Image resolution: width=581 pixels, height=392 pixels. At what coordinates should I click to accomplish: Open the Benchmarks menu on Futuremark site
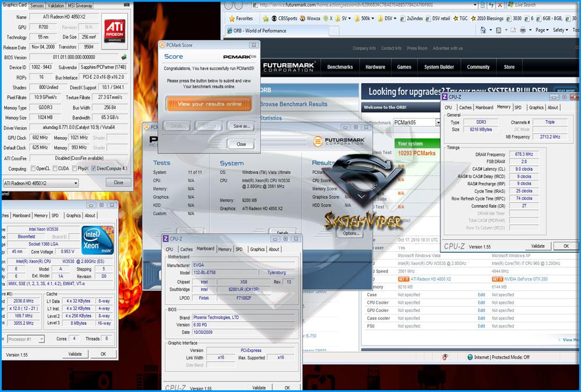pyautogui.click(x=340, y=67)
